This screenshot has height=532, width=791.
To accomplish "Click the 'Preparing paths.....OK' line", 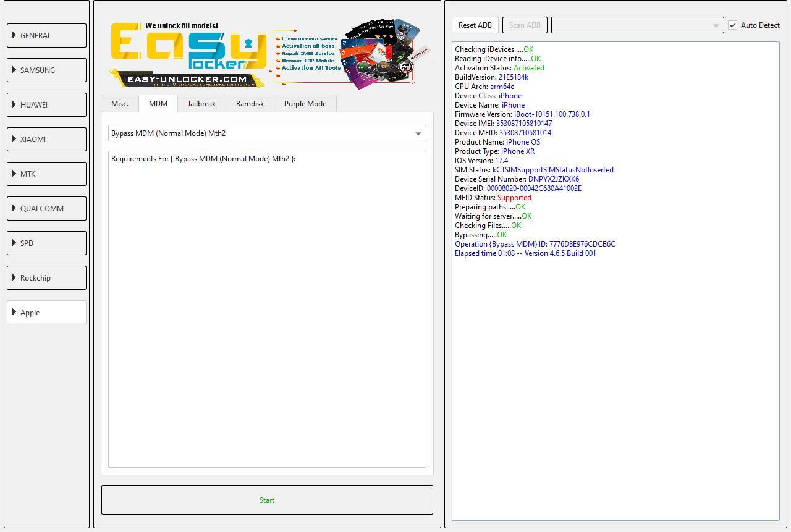I will pyautogui.click(x=490, y=207).
